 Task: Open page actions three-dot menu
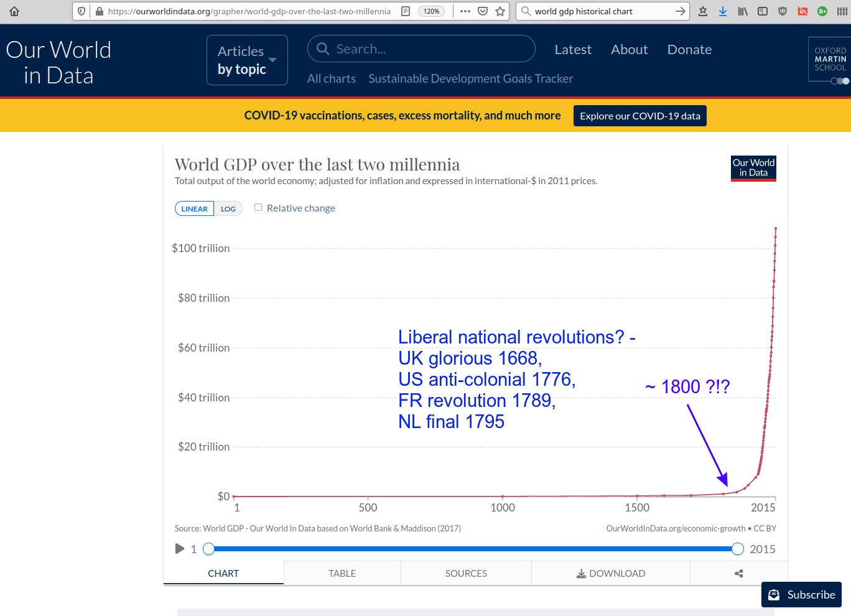[465, 11]
